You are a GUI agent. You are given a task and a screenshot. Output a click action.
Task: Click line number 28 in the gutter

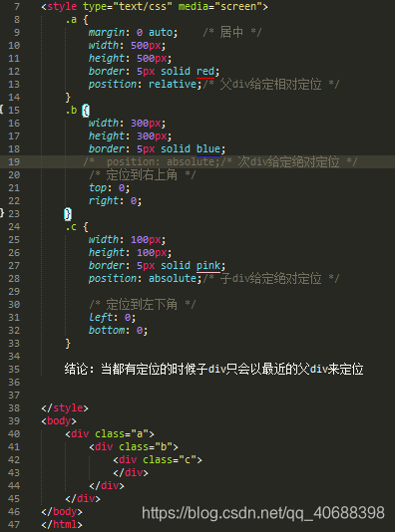pos(14,279)
